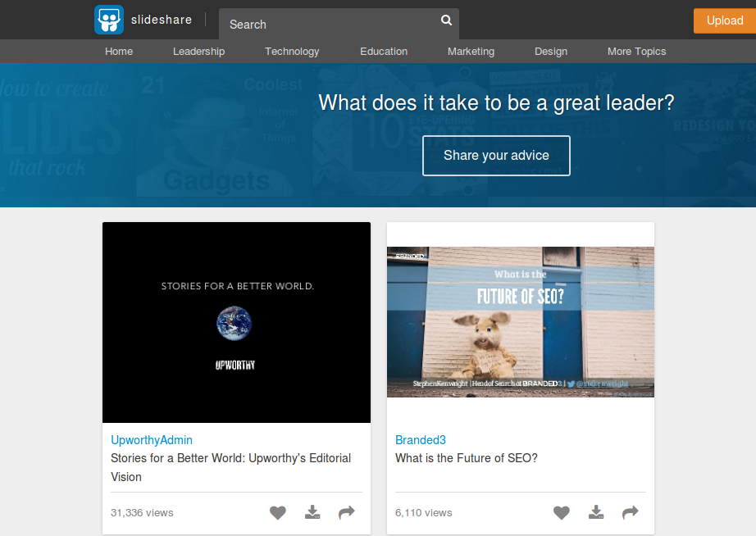
Task: Click the great leader headline text
Action: click(496, 103)
